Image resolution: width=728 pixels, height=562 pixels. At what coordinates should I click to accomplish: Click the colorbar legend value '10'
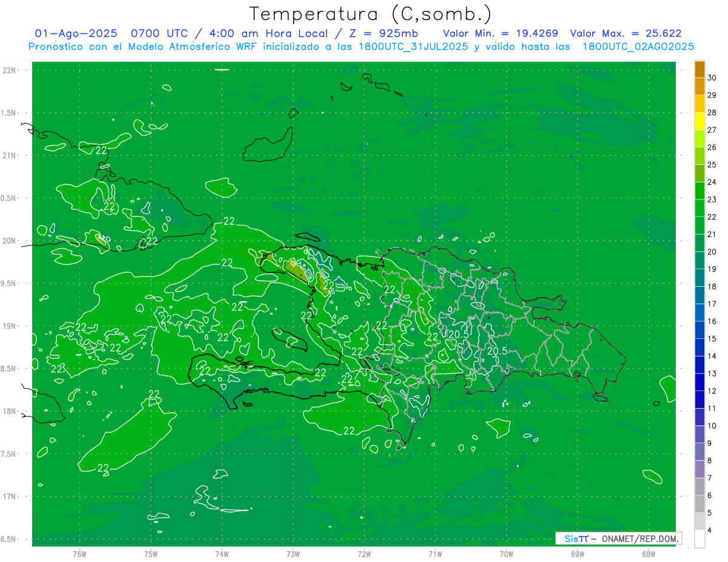712,426
